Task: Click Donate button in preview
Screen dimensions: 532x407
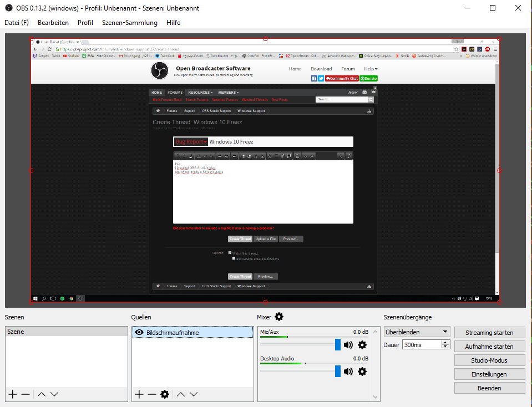Action: 368,78
